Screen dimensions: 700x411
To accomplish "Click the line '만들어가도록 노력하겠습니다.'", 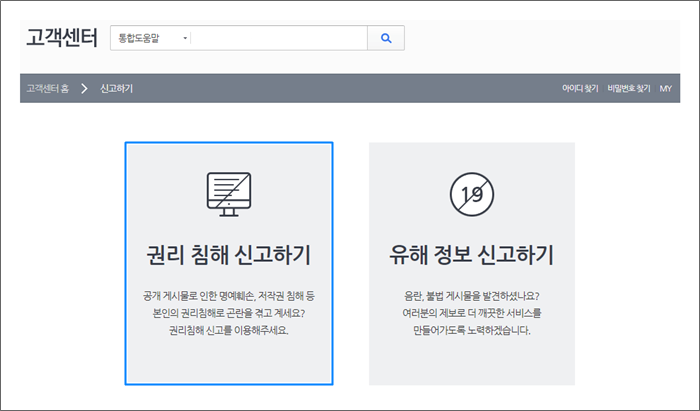I will coord(471,330).
